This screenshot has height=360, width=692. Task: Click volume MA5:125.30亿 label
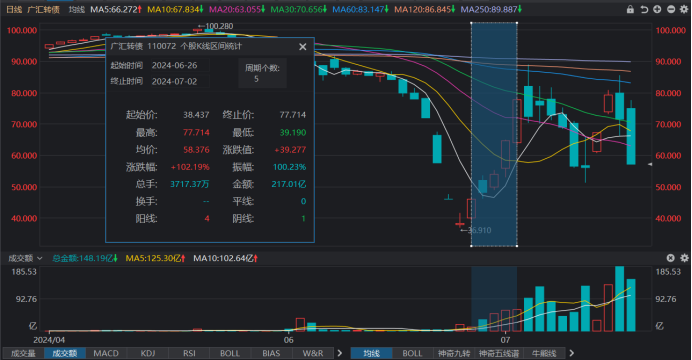coord(155,258)
